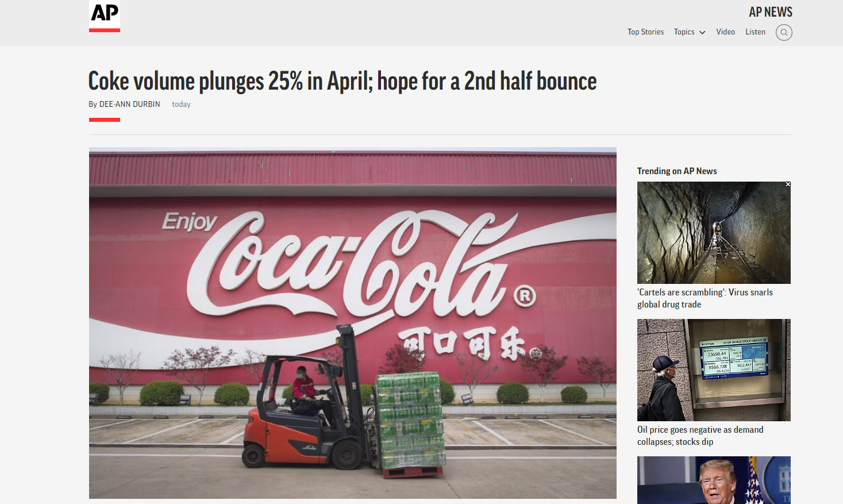Click the Coke volume plunges headline
Image resolution: width=843 pixels, height=504 pixels.
point(342,81)
